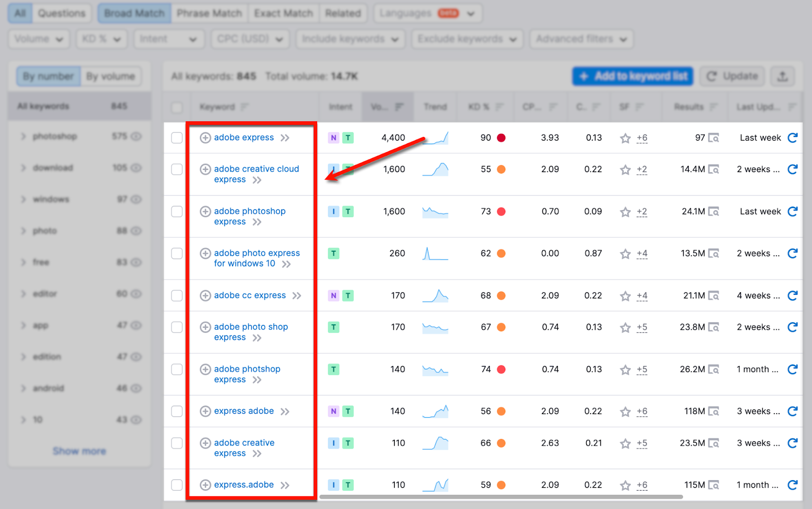Open the Languages dropdown
Viewport: 812px width, 509px height.
(x=427, y=13)
